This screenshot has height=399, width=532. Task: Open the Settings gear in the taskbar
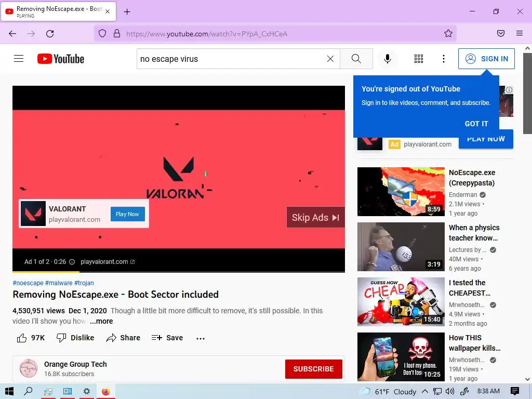pos(87,392)
